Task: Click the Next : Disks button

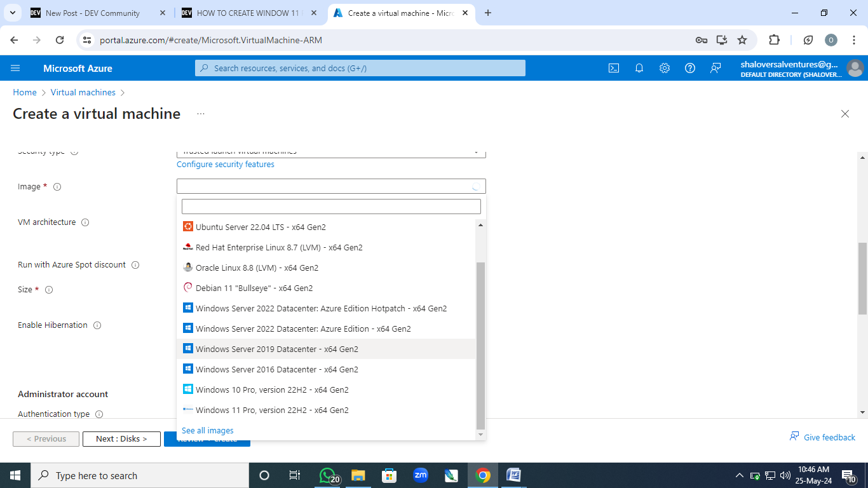Action: pos(121,438)
